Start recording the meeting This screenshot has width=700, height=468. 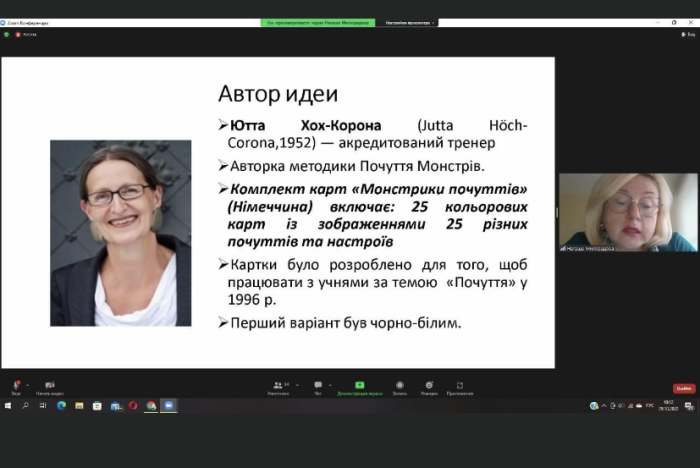coord(400,386)
